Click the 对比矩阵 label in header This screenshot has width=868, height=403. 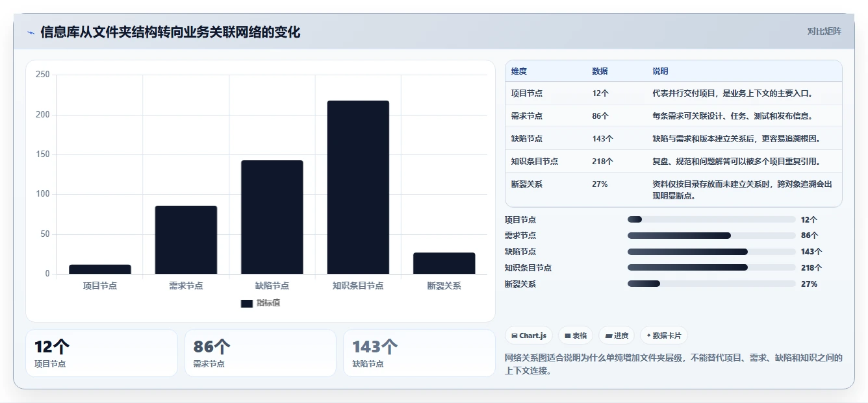coord(824,31)
